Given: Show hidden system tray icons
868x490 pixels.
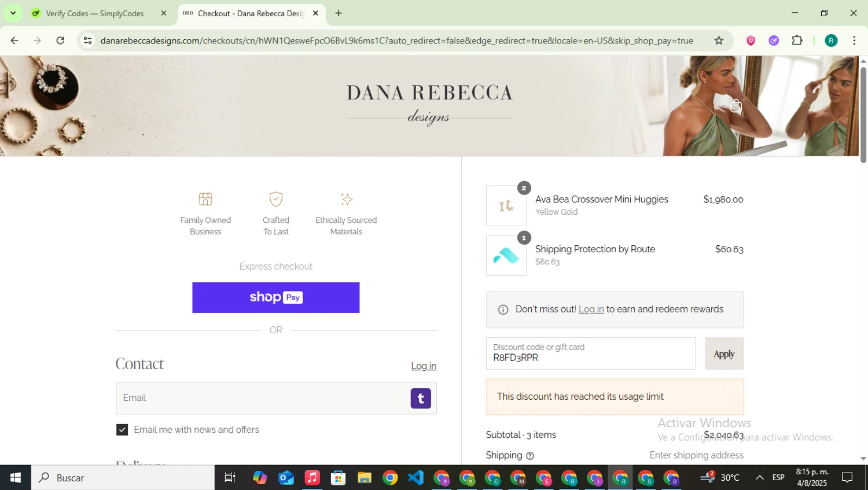Looking at the screenshot, I should (760, 477).
